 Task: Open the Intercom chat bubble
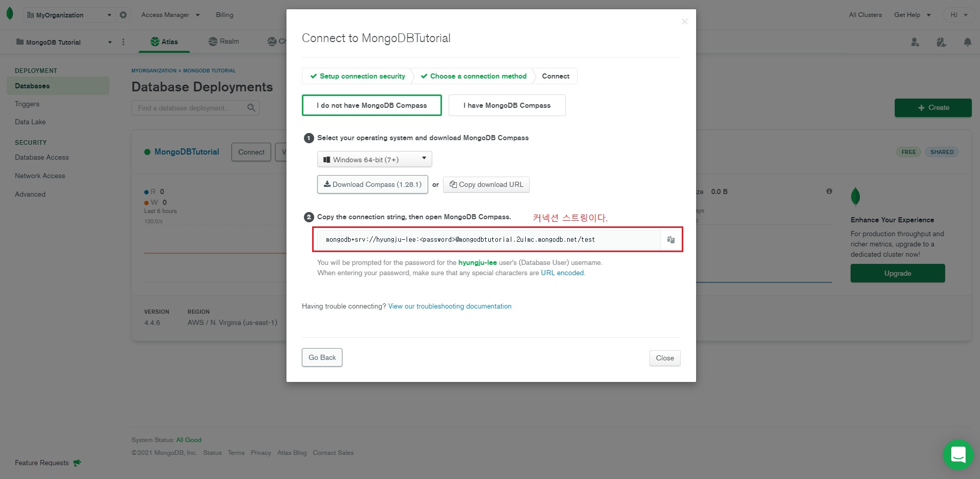958,454
